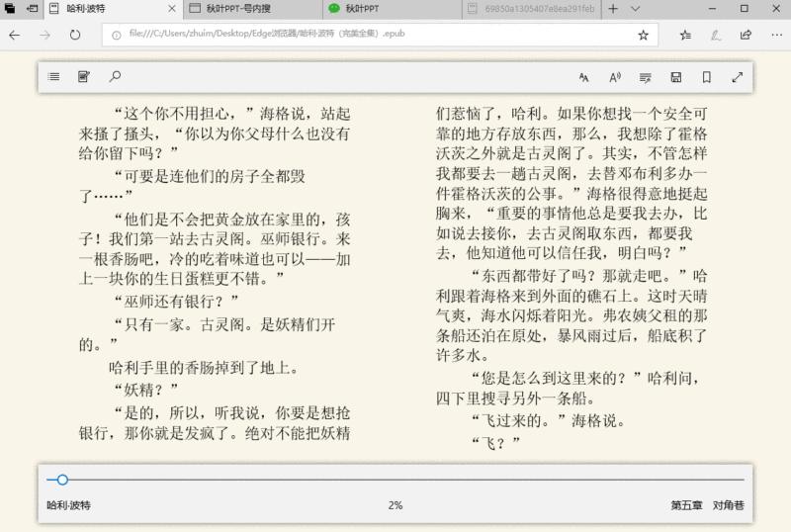Viewport: 791px width, 532px height.
Task: Click the line “飞过来的。”海格说。
Action: [549, 420]
